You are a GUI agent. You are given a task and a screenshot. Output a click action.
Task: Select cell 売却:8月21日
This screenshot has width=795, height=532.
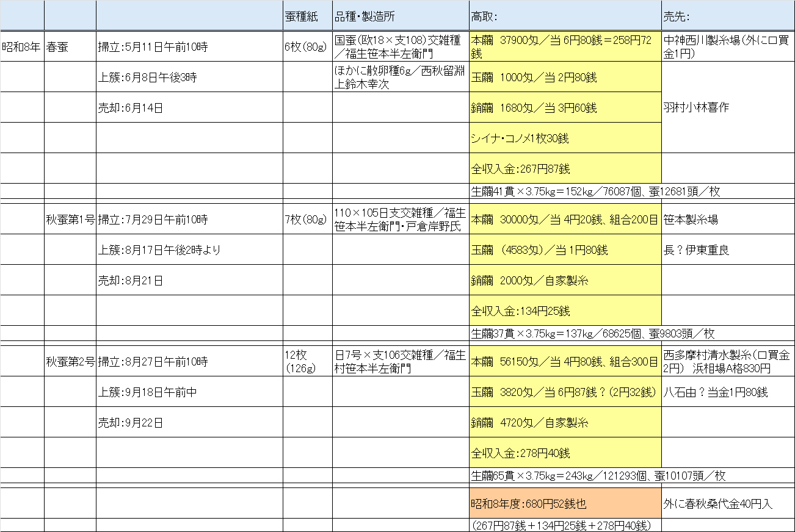click(189, 280)
